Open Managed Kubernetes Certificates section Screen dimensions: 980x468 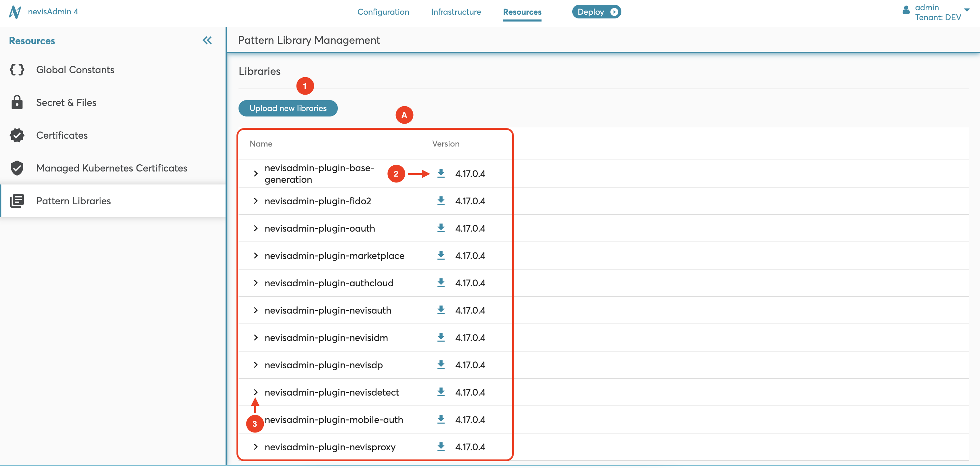pyautogui.click(x=112, y=168)
